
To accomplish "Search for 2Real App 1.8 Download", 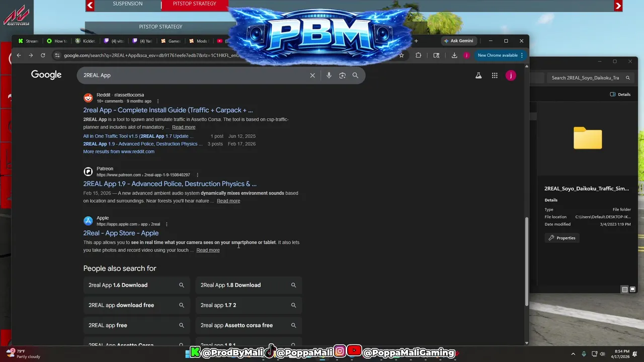I will pos(249,285).
